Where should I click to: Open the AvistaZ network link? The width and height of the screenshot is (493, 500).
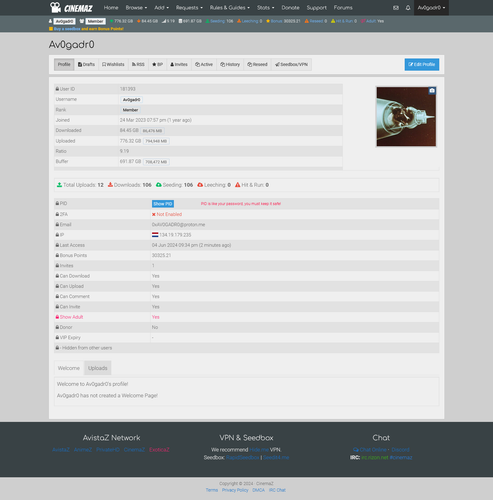tap(61, 450)
